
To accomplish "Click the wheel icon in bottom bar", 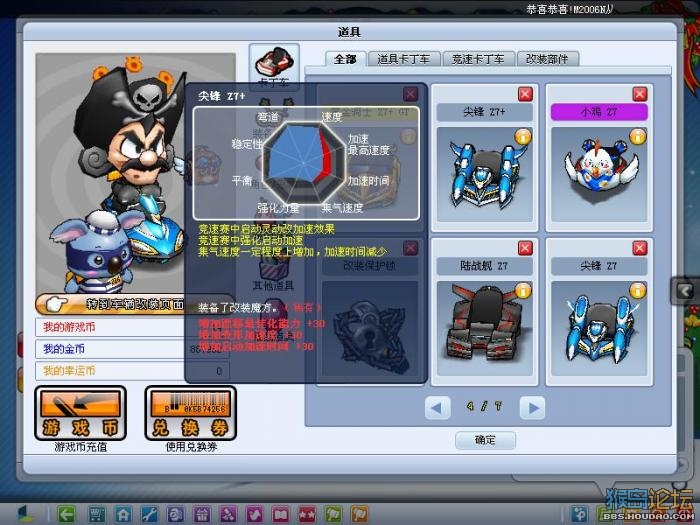I will pyautogui.click(x=175, y=515).
